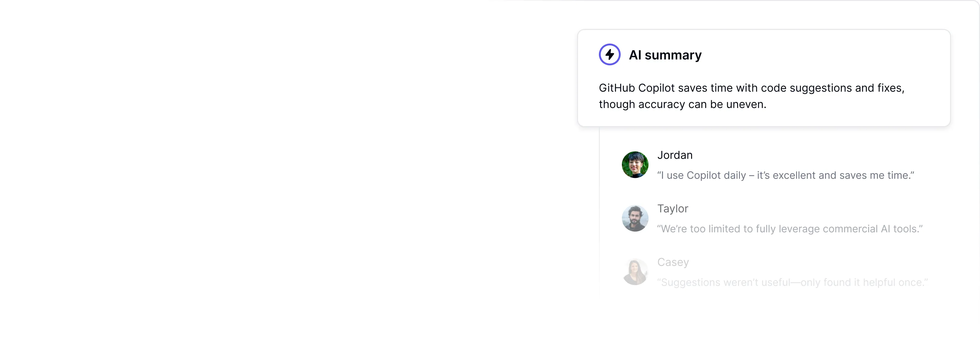Click the line 'though accuracy can be uneven'
Screen dimensions: 980x363
(x=682, y=104)
